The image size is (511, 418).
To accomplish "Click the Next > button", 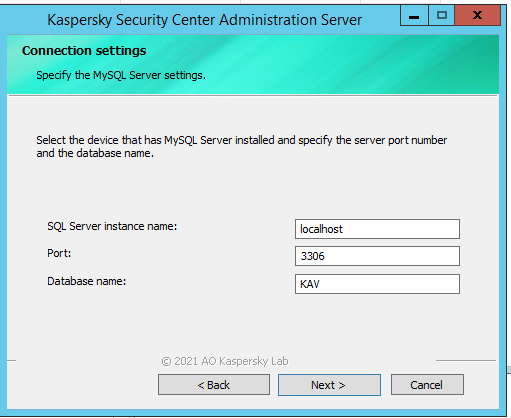I will tap(329, 385).
